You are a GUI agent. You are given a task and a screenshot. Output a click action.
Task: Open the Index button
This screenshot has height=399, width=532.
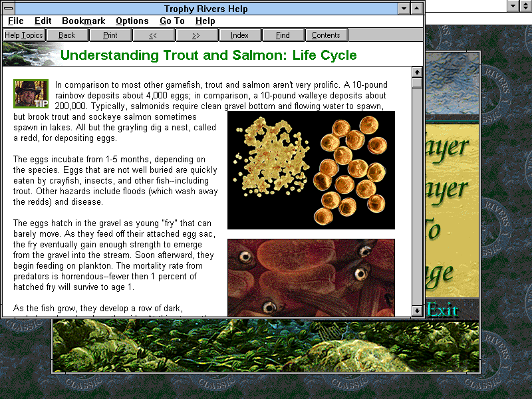pyautogui.click(x=239, y=35)
